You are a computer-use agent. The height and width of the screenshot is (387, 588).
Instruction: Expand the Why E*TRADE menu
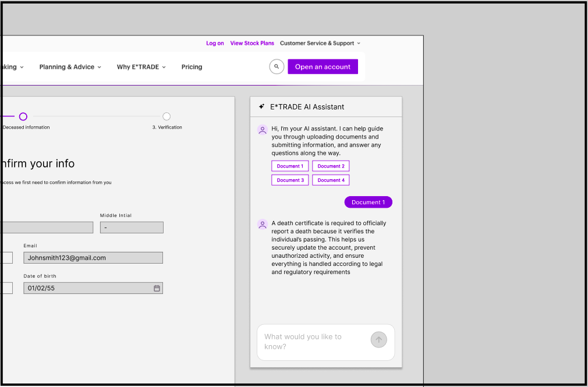pos(141,67)
